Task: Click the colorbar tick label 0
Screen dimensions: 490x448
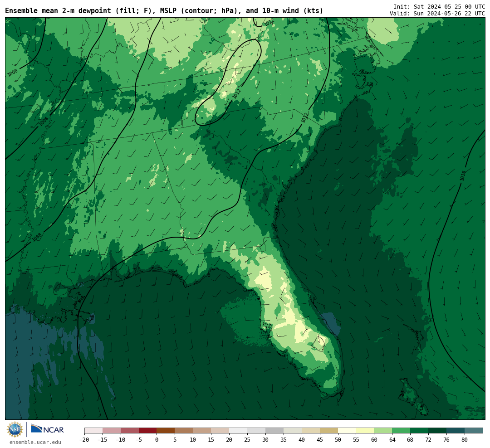Action: click(157, 440)
